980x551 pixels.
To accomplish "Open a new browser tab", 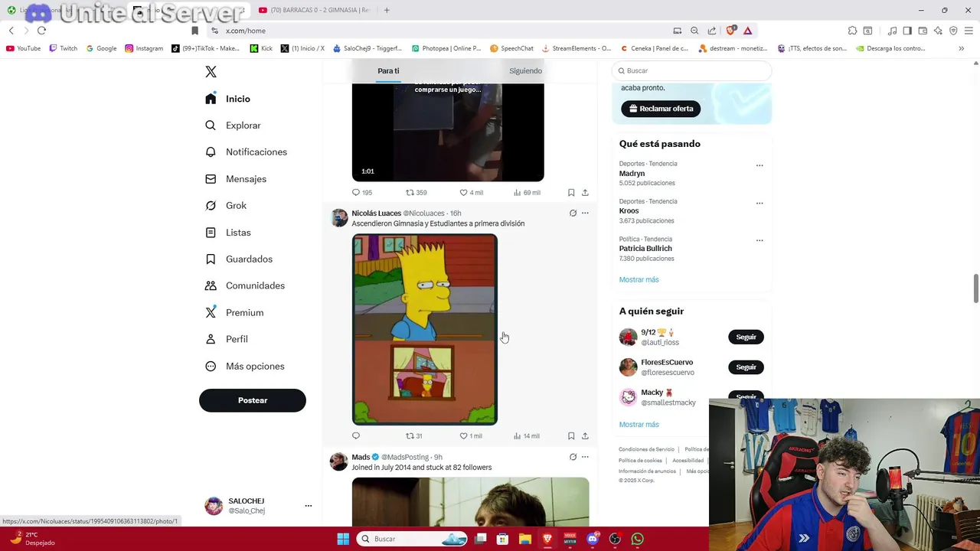I will [387, 10].
